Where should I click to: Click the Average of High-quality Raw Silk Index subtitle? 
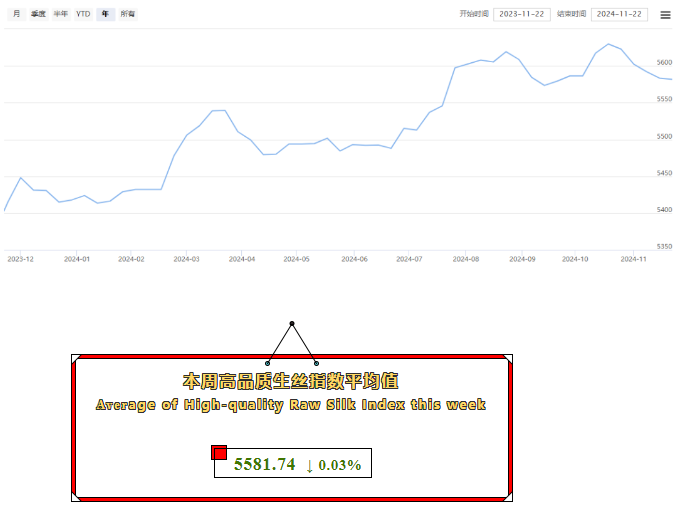[291, 405]
